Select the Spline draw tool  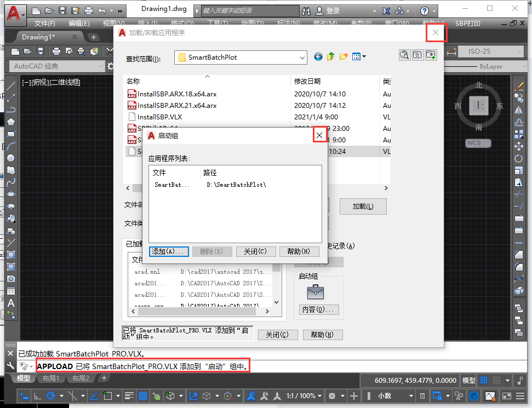pos(11,182)
